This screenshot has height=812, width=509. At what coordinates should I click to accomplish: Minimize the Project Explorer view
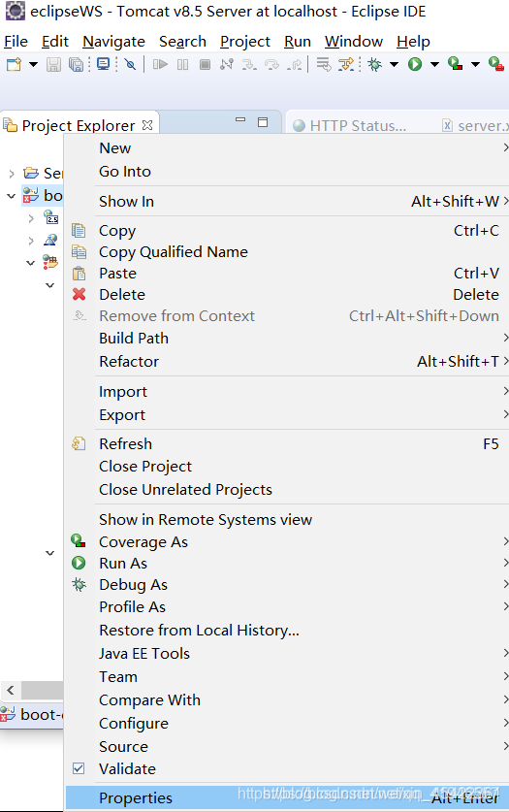coord(240,120)
